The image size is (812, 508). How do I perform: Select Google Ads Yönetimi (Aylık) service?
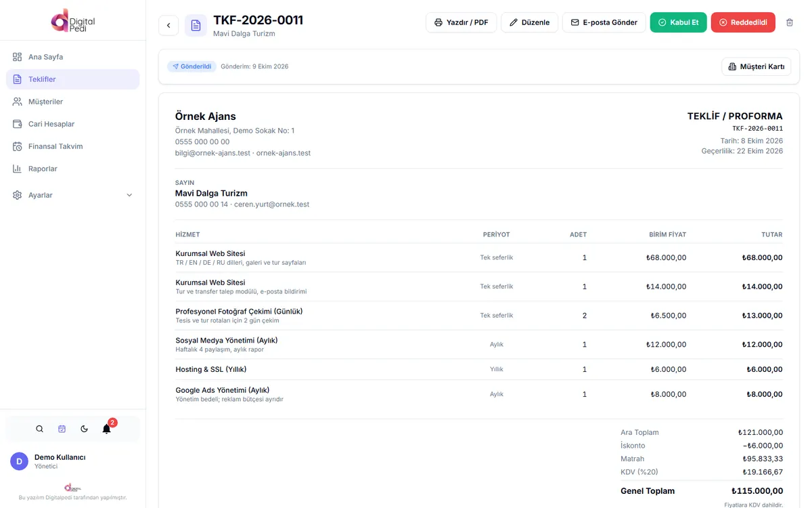pos(223,390)
